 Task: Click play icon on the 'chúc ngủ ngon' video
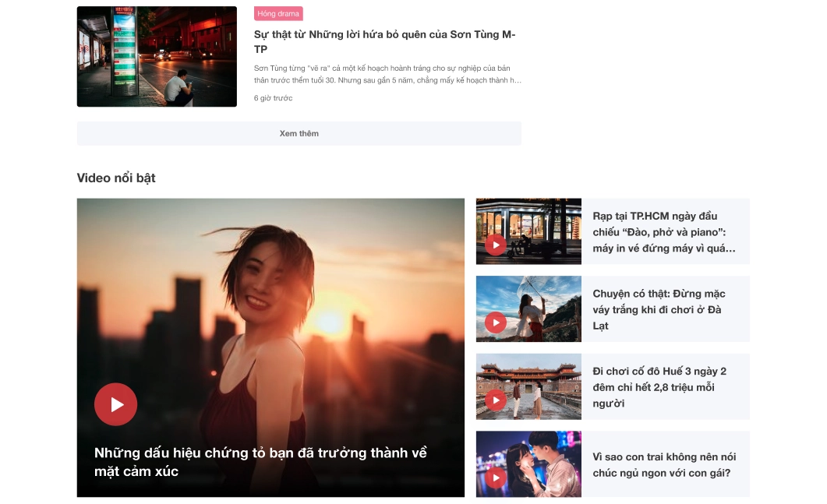495,478
